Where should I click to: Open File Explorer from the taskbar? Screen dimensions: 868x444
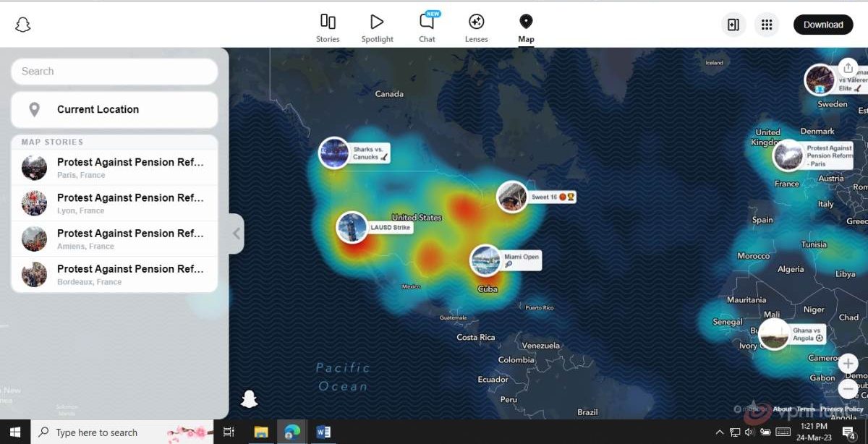[260, 432]
